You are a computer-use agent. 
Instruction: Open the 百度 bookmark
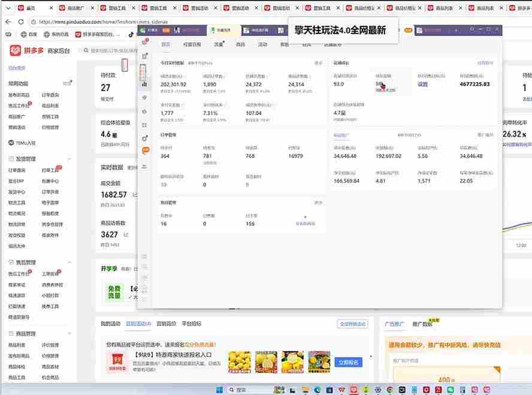point(29,34)
